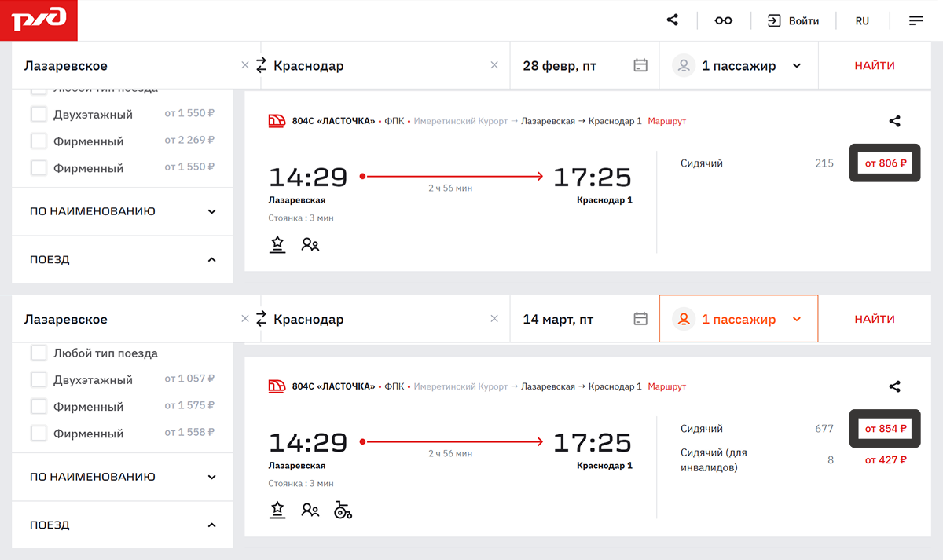The width and height of the screenshot is (943, 560).
Task: Tick the Фирменный checkbox priced от 1 575 ₽
Action: point(39,407)
